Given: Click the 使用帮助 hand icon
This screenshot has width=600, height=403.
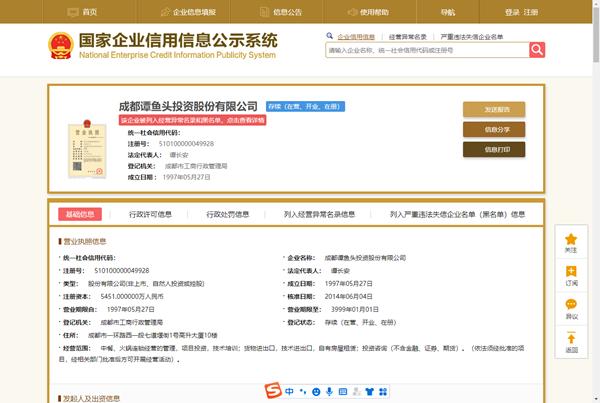Looking at the screenshot, I should 352,12.
